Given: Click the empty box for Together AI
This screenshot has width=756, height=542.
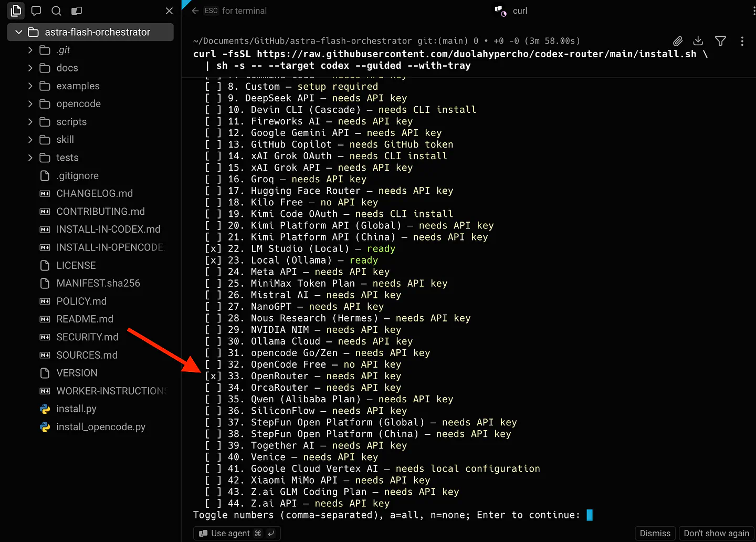Looking at the screenshot, I should (213, 445).
